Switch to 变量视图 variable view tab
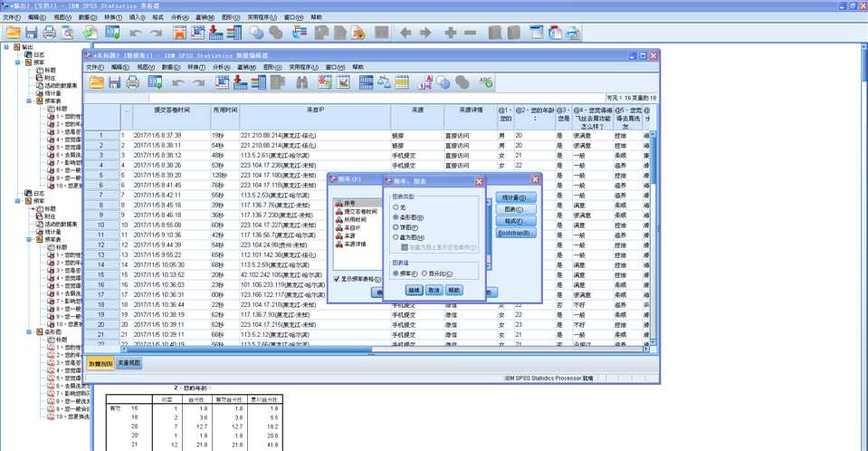This screenshot has width=868, height=451. coord(129,363)
